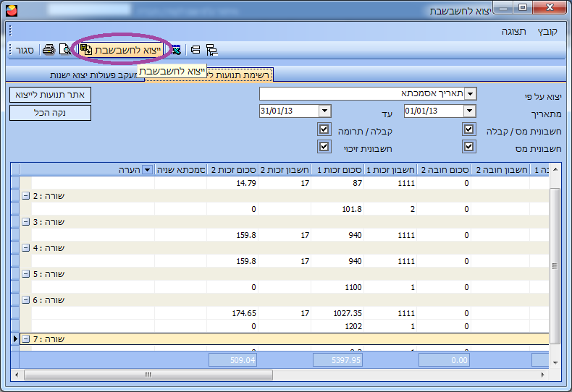
Task: Click the print icon in the toolbar
Action: [x=49, y=50]
